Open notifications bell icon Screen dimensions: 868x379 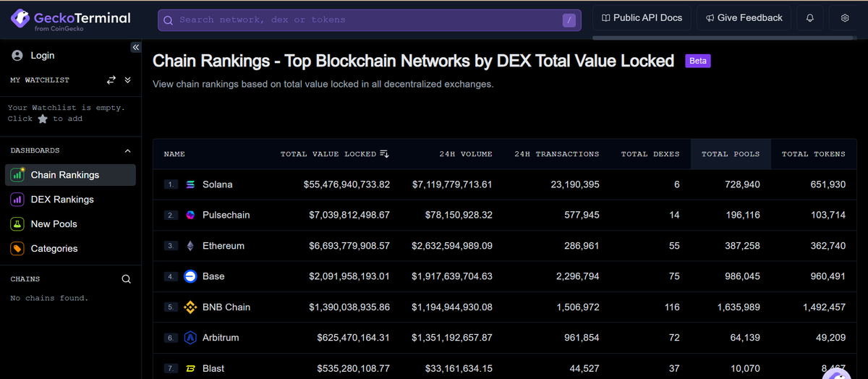[810, 18]
